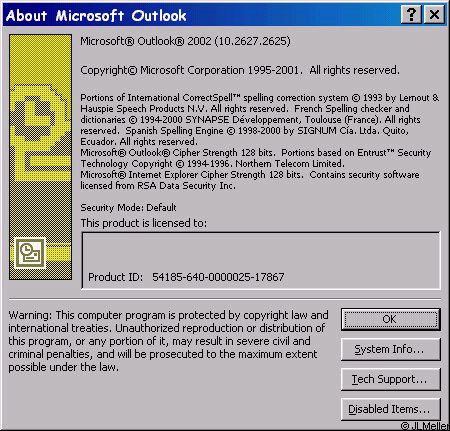Click the copyright warning paragraph
The width and height of the screenshot is (450, 431).
click(168, 341)
